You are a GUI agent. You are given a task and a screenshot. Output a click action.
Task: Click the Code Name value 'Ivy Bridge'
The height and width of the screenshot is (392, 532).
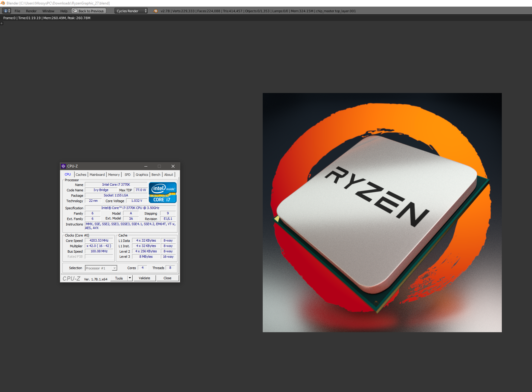tap(101, 190)
